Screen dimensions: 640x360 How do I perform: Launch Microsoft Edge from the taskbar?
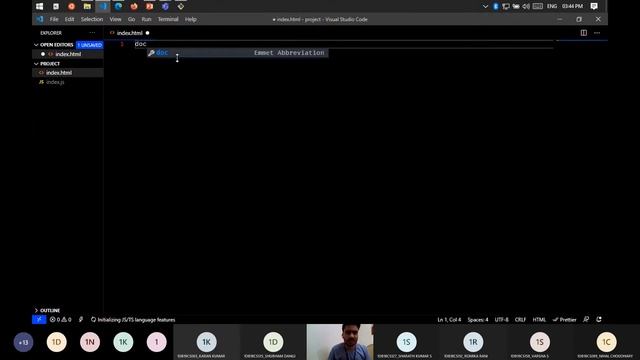[118, 6]
